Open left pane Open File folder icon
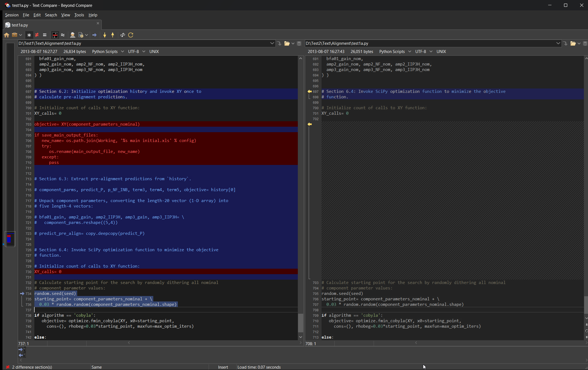This screenshot has width=588, height=370. point(287,43)
